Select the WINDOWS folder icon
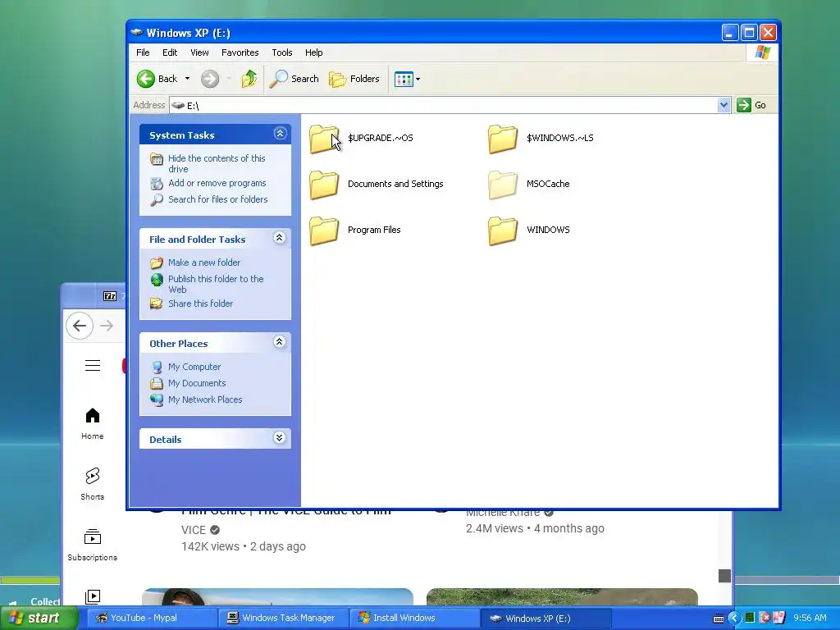Viewport: 840px width, 630px height. (503, 231)
